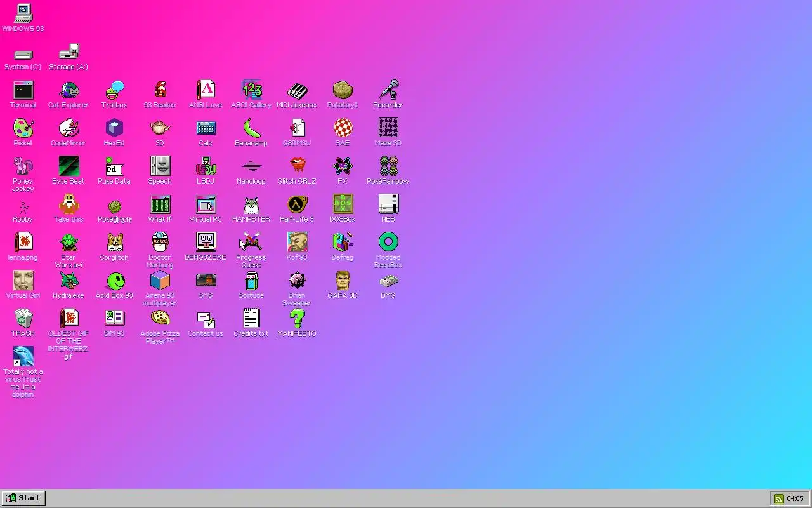Launch Half-Life 3 icon
This screenshot has height=508, width=812.
click(297, 204)
